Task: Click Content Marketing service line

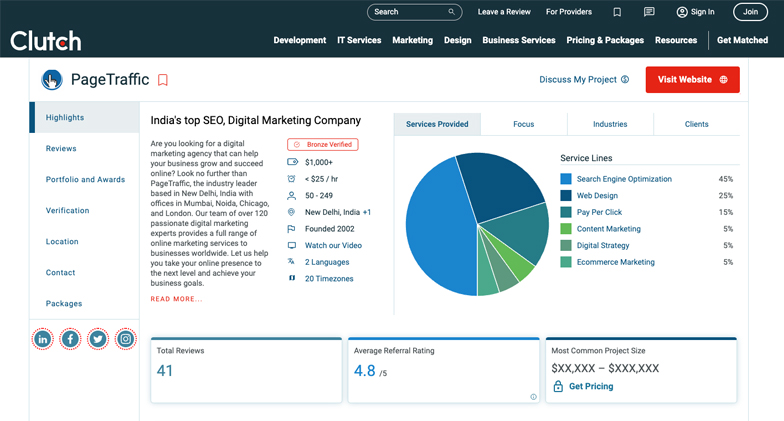Action: (x=608, y=229)
